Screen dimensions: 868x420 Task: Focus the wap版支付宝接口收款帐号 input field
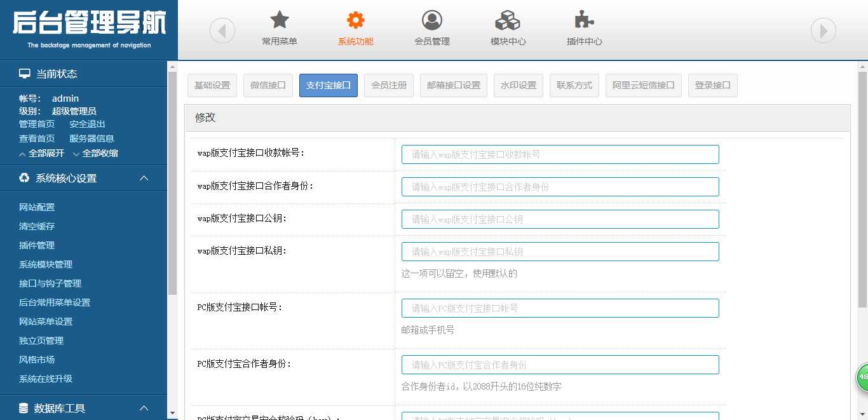560,154
